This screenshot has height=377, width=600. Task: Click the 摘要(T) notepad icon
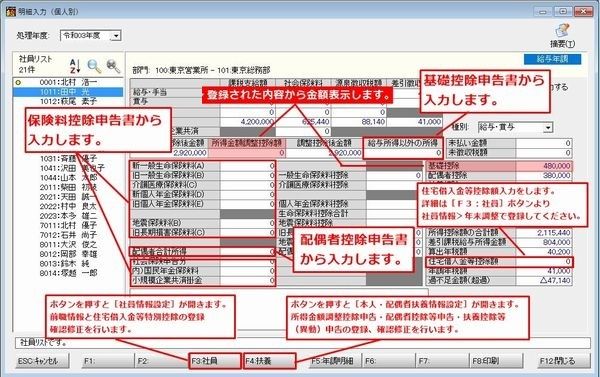point(562,31)
